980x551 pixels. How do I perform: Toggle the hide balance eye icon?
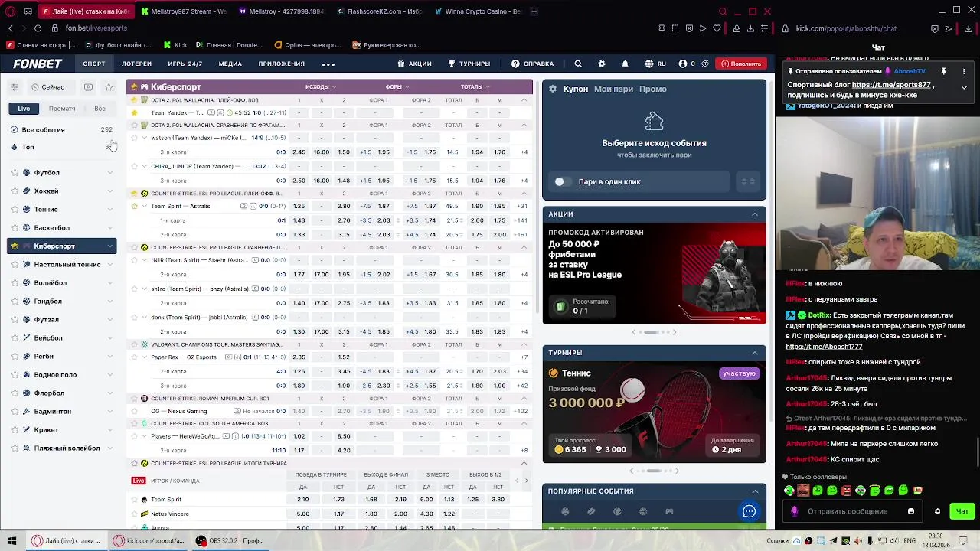[705, 64]
